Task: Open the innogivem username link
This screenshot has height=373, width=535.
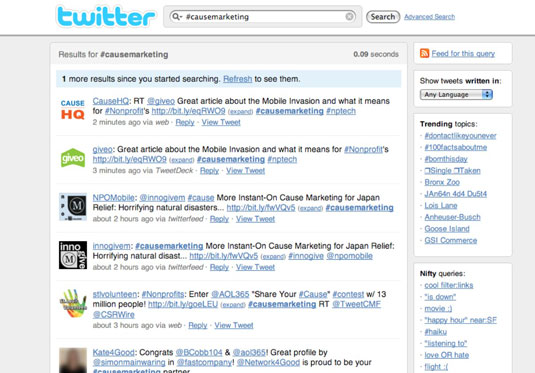Action: pyautogui.click(x=111, y=246)
